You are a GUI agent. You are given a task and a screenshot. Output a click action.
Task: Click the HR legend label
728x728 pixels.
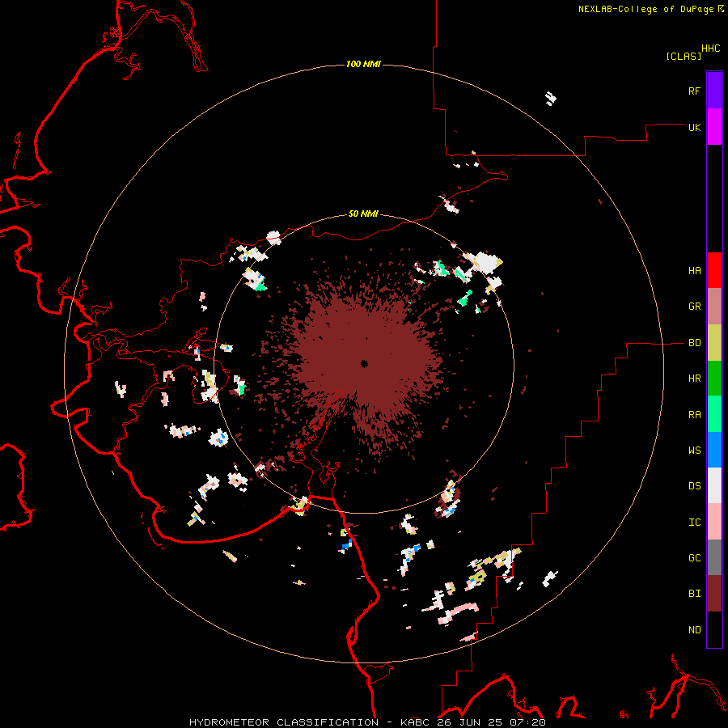pyautogui.click(x=695, y=379)
